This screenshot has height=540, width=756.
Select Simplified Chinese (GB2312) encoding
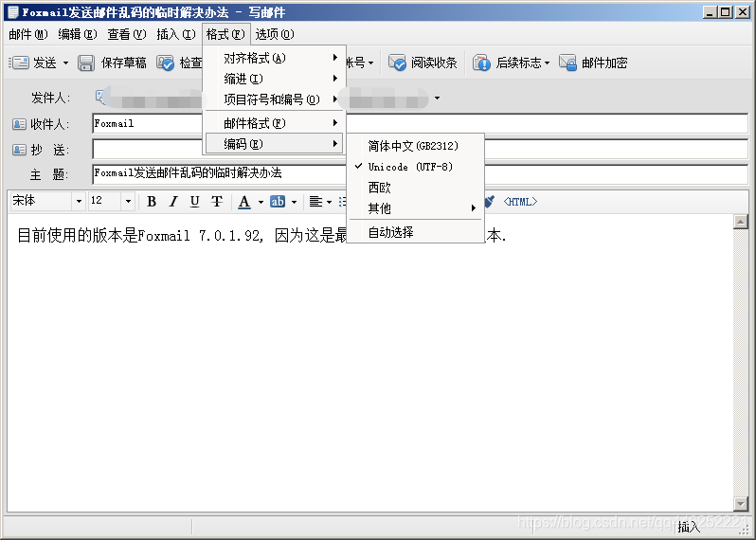pyautogui.click(x=412, y=146)
